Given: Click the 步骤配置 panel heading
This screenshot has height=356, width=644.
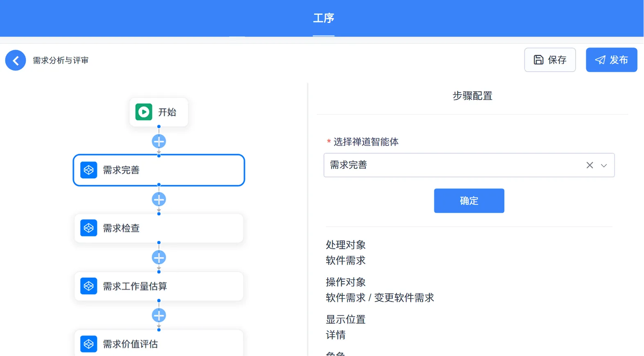Looking at the screenshot, I should (x=472, y=96).
